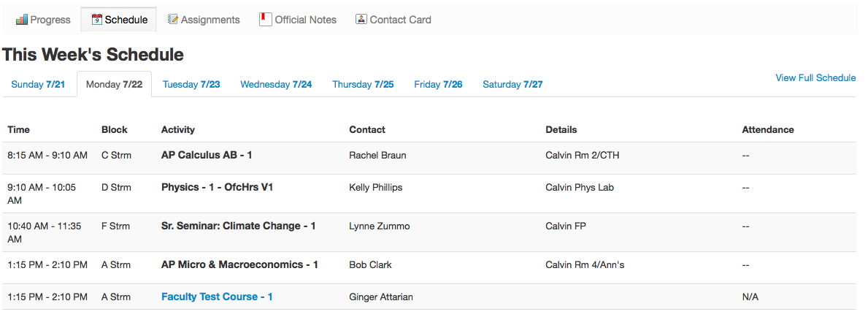Show Tuesday 7/23 schedule

(x=191, y=84)
